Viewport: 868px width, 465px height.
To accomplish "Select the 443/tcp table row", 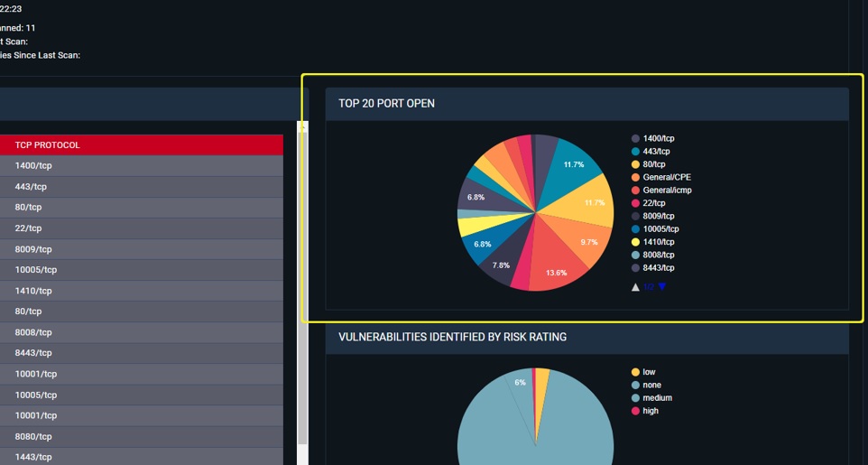I will 141,187.
